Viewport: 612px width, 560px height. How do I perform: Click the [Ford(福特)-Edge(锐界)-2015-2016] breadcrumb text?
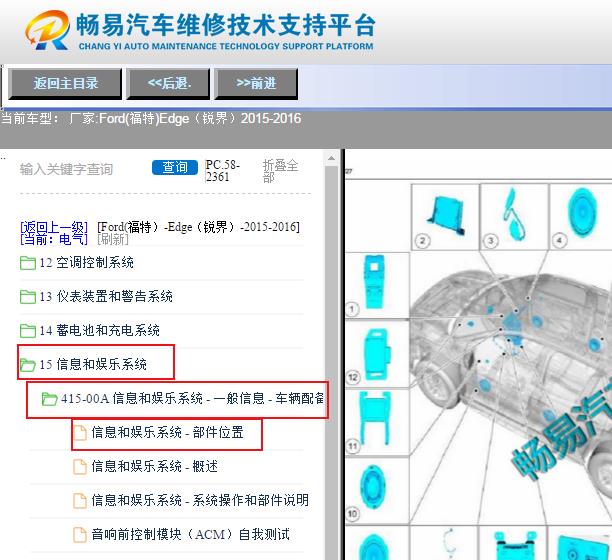pyautogui.click(x=198, y=227)
